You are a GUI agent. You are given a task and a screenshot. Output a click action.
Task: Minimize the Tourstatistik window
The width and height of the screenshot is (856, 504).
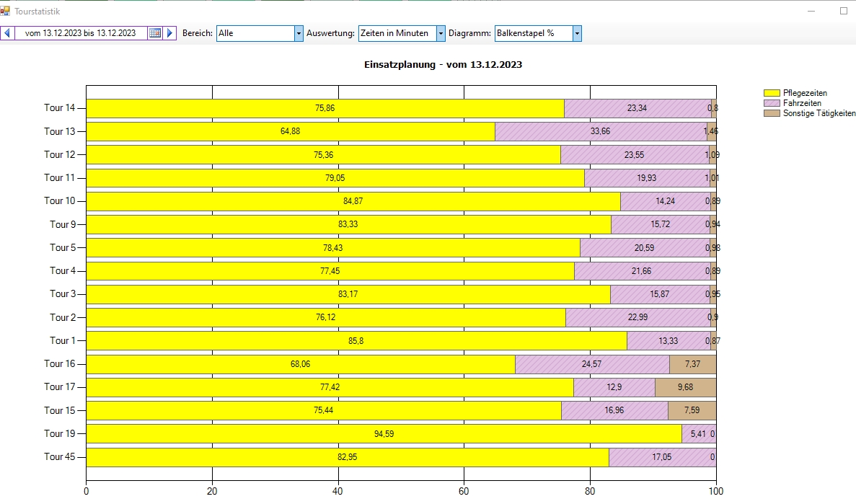[x=811, y=12]
